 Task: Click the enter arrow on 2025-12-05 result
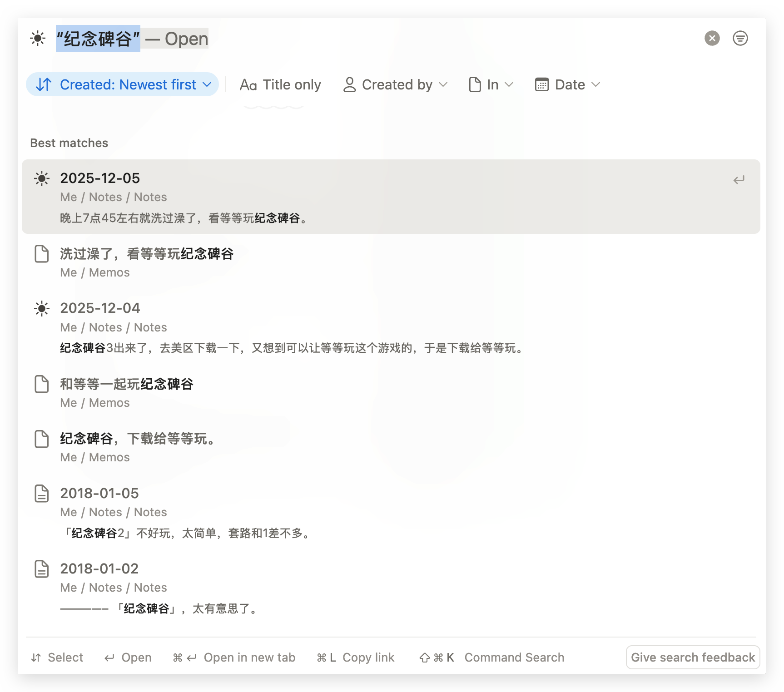(739, 180)
